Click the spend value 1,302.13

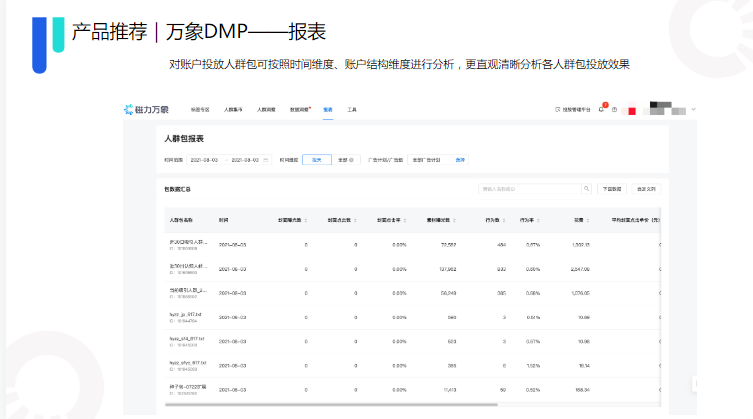[x=581, y=245]
